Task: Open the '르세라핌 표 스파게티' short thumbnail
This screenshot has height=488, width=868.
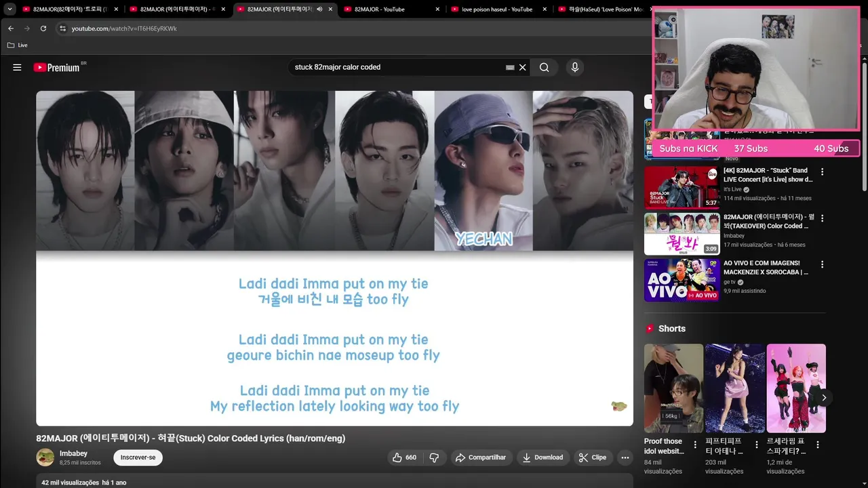Action: pyautogui.click(x=796, y=388)
